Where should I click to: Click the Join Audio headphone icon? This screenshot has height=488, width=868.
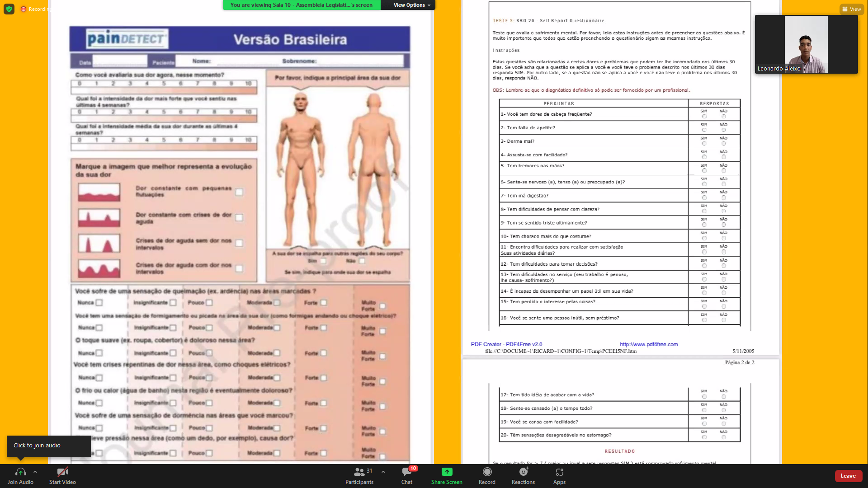(x=20, y=472)
